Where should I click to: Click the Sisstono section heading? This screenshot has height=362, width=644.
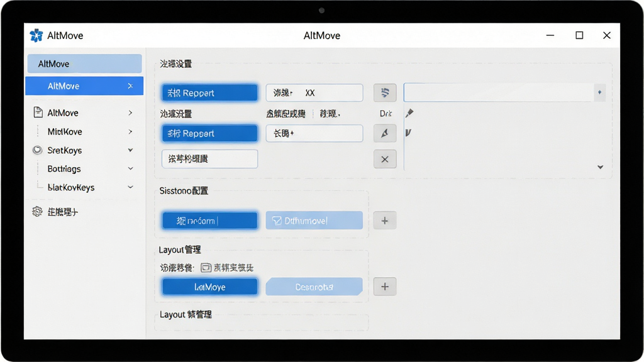pos(184,191)
